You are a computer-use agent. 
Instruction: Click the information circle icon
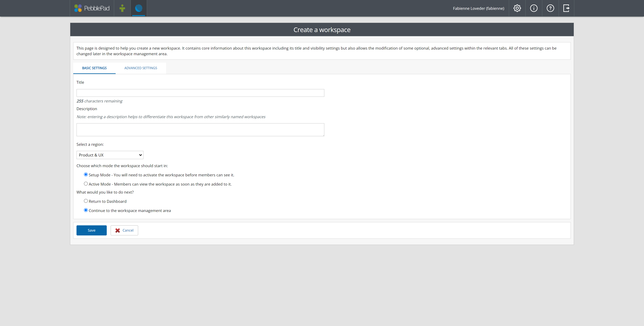pos(534,8)
